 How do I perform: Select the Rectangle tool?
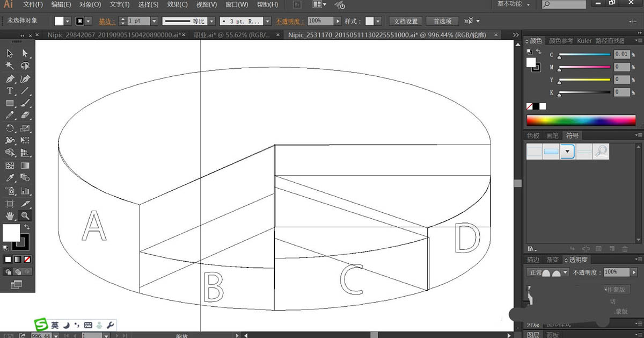(10, 103)
